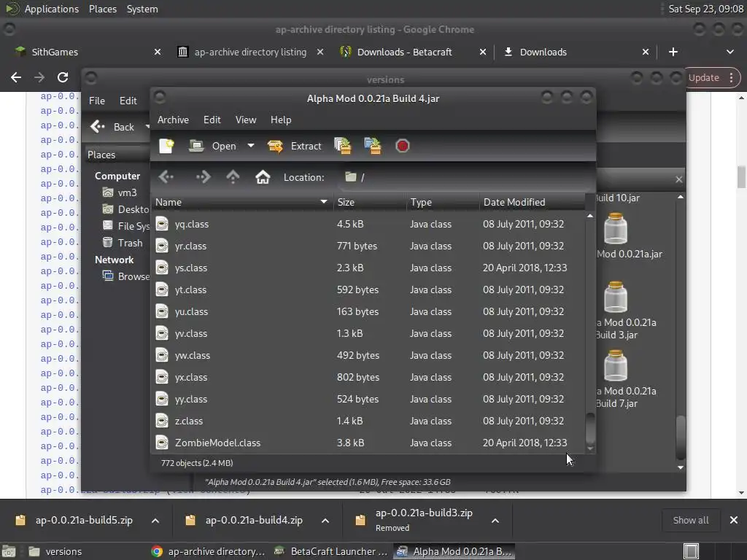Open Chrome tab search dropdown
The width and height of the screenshot is (747, 560).
pos(729,52)
